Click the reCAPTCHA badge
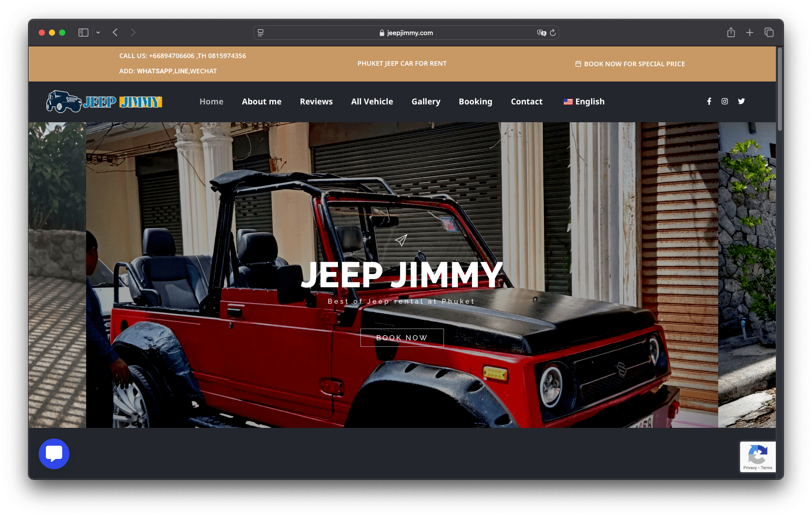 click(x=758, y=457)
